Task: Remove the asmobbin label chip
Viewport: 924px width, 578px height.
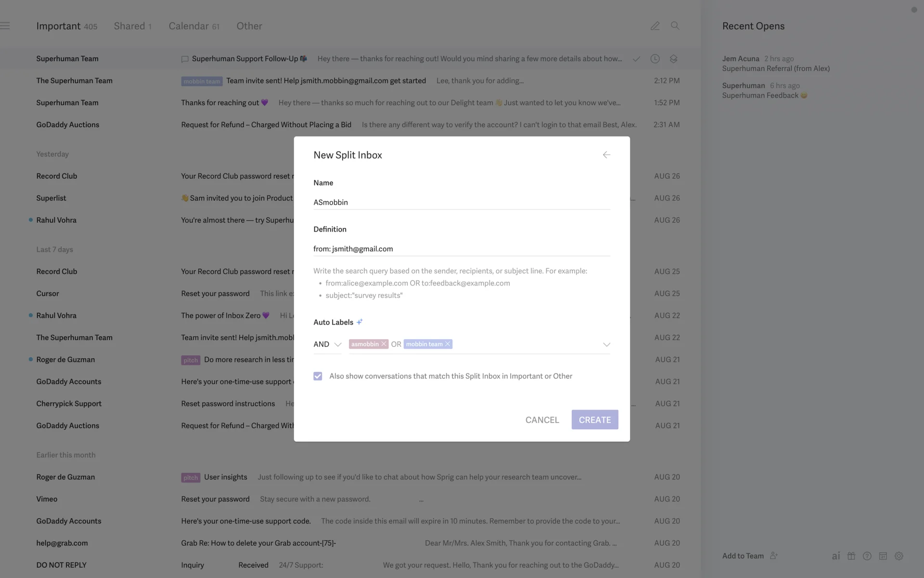Action: tap(384, 344)
